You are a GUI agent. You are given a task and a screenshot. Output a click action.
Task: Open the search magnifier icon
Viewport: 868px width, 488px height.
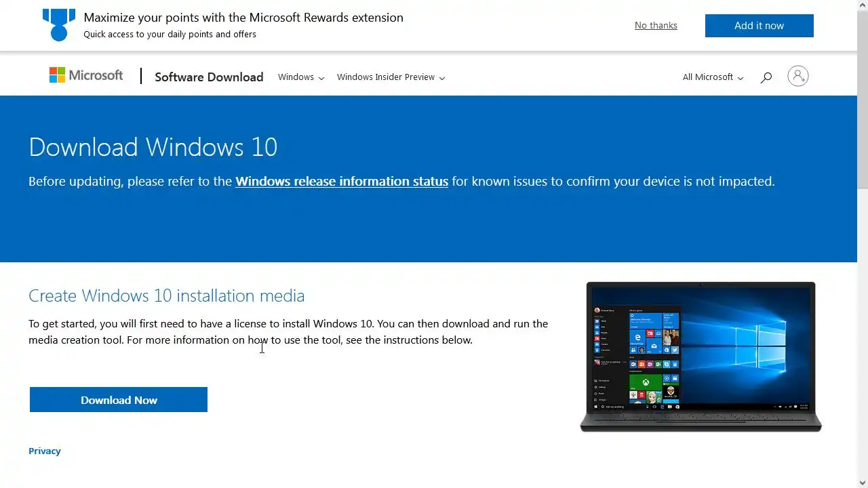point(766,77)
